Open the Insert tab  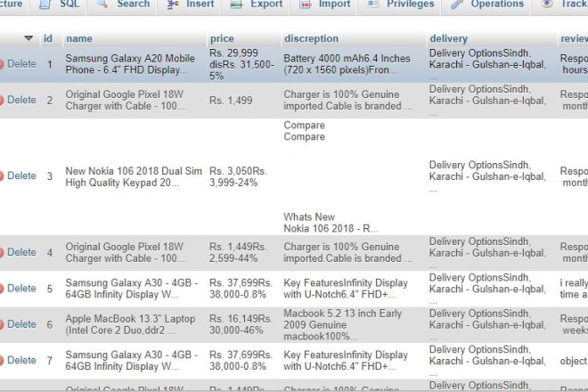[x=190, y=4]
